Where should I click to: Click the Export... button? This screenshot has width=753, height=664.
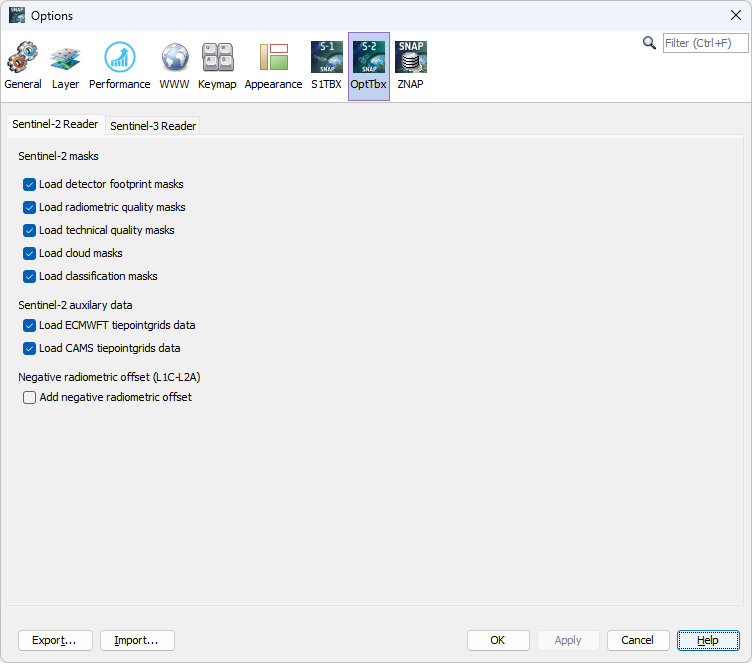coord(55,640)
